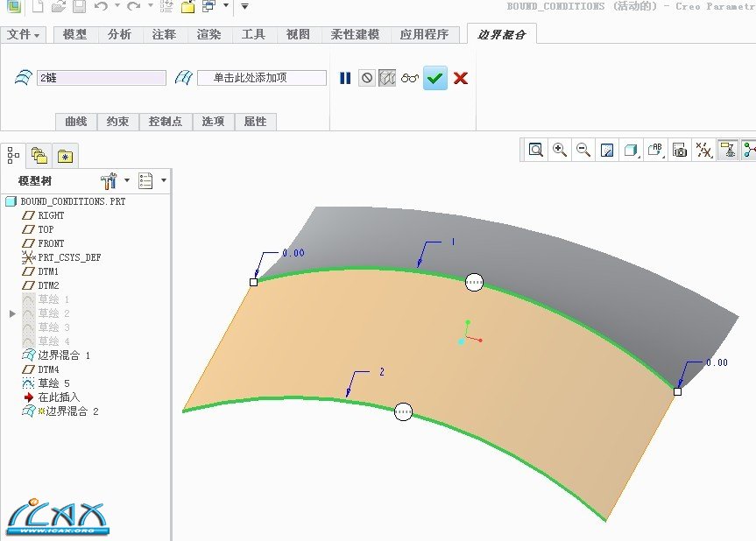
Task: Select 边界混合 1 in the model tree
Action: (x=63, y=355)
